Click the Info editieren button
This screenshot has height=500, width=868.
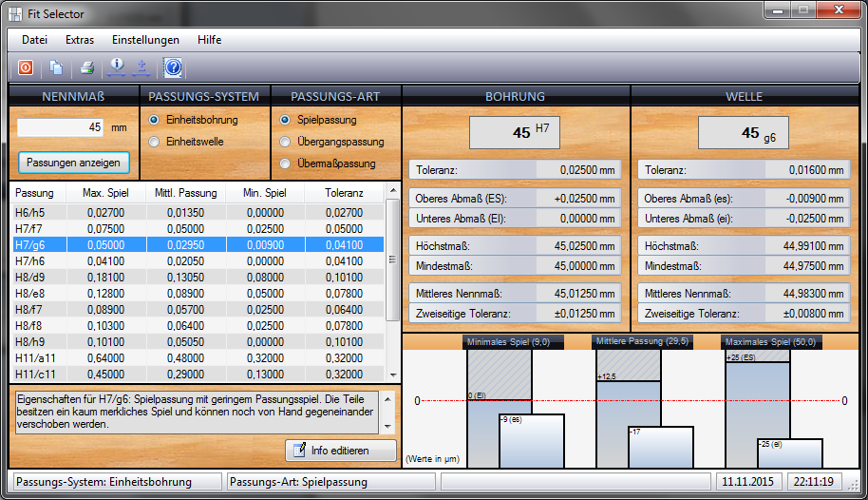point(340,450)
